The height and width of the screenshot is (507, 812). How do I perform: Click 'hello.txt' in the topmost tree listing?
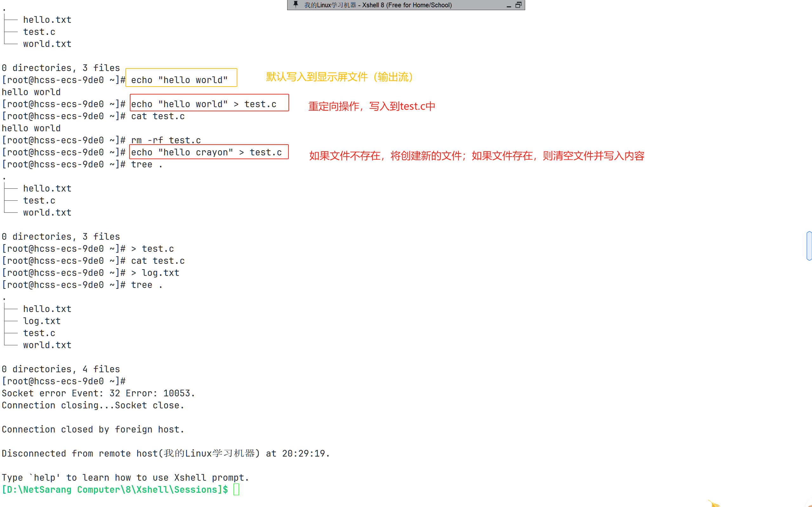click(47, 19)
